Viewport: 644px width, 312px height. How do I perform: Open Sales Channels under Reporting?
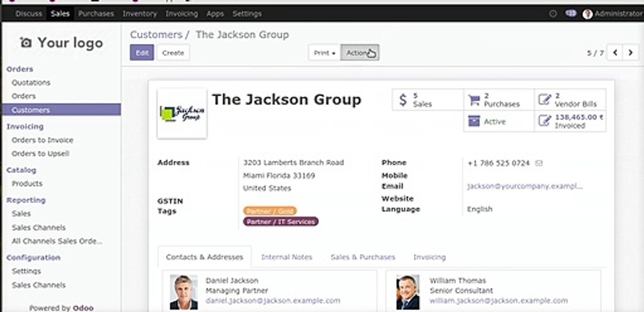click(39, 227)
